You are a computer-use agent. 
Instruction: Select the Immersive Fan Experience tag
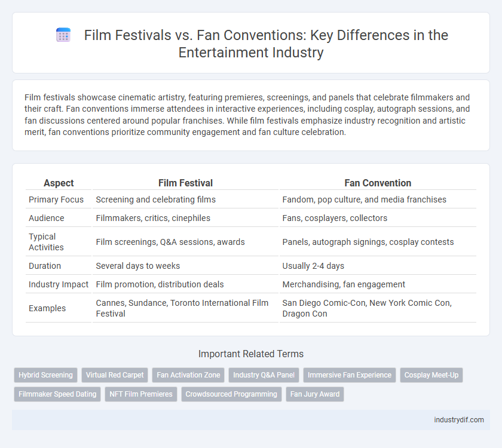pos(350,375)
